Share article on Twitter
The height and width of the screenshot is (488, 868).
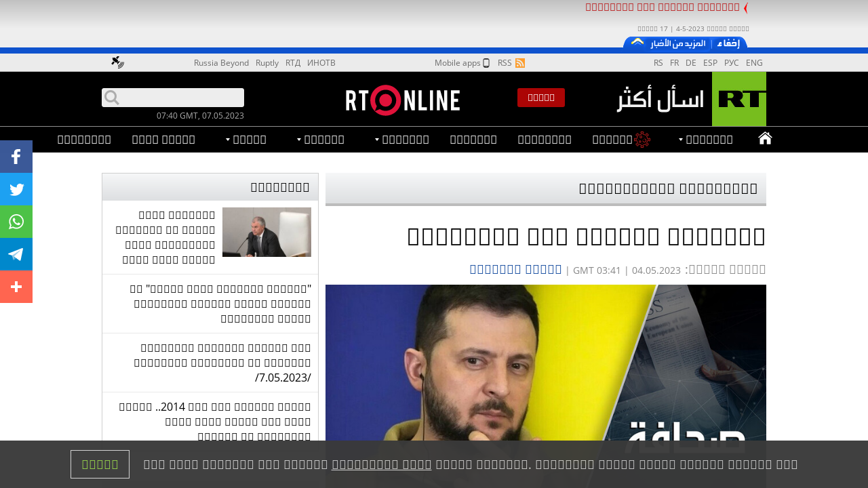point(16,189)
